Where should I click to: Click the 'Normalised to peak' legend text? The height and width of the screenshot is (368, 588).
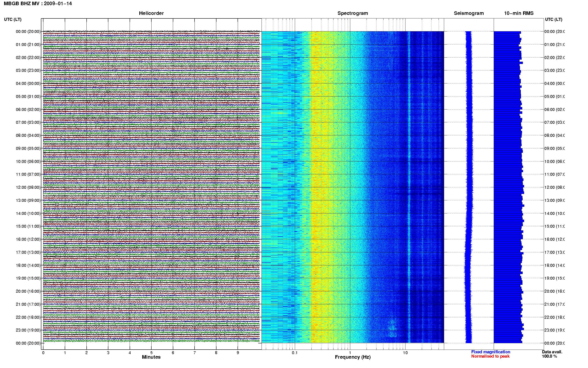[x=490, y=356]
